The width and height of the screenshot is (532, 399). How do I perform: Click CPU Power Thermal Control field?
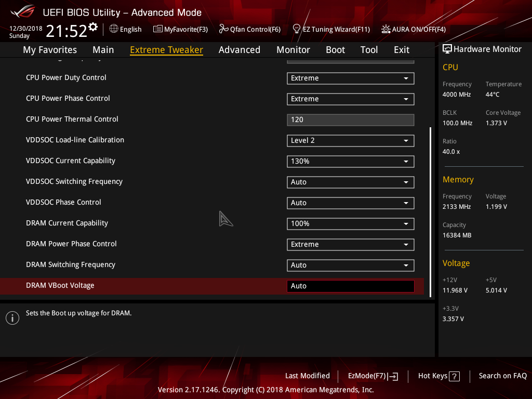[x=351, y=120]
